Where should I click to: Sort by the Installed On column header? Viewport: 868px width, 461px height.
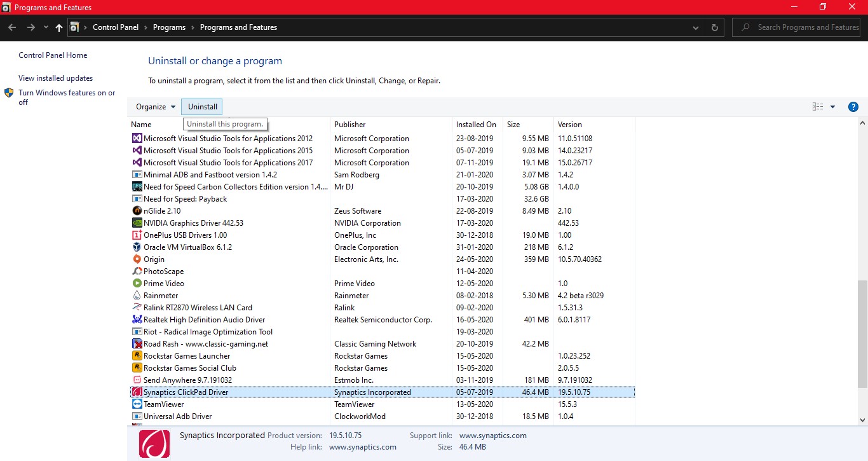pyautogui.click(x=477, y=125)
